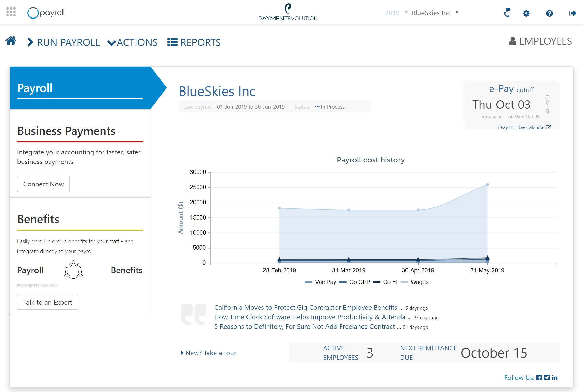
Task: Open the Employees section via person icon
Action: pos(513,41)
